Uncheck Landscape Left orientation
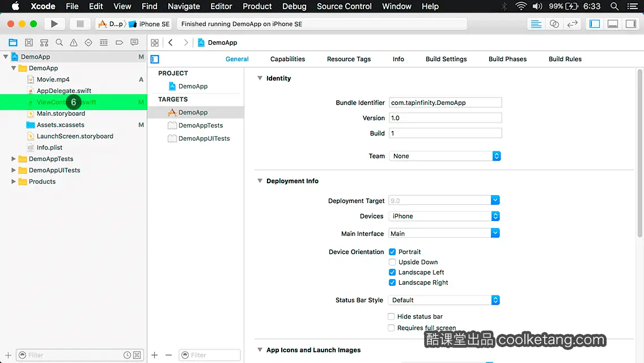 tap(392, 272)
